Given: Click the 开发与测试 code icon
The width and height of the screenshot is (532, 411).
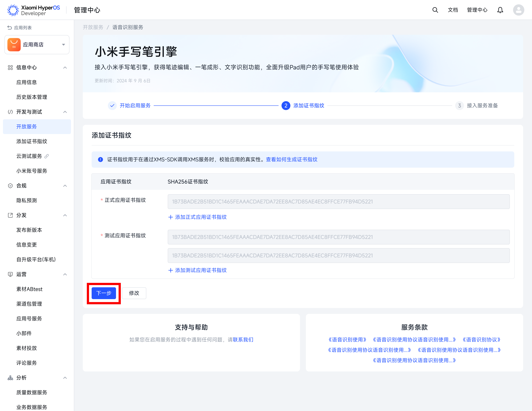Looking at the screenshot, I should pyautogui.click(x=10, y=112).
